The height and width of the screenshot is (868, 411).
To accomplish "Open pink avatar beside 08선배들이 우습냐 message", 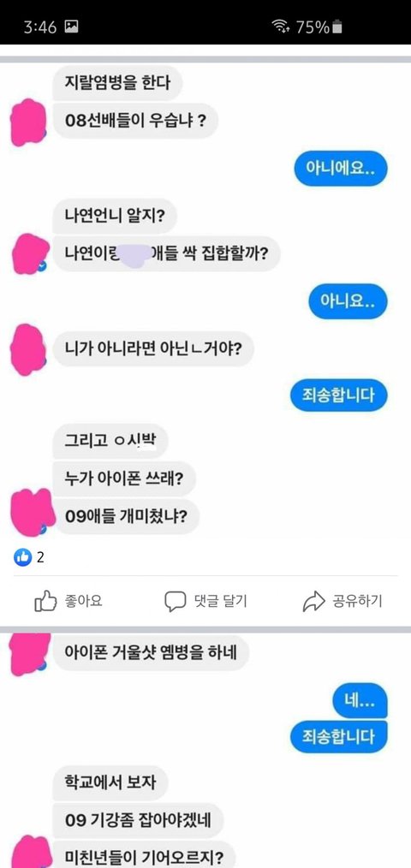I will [x=29, y=122].
